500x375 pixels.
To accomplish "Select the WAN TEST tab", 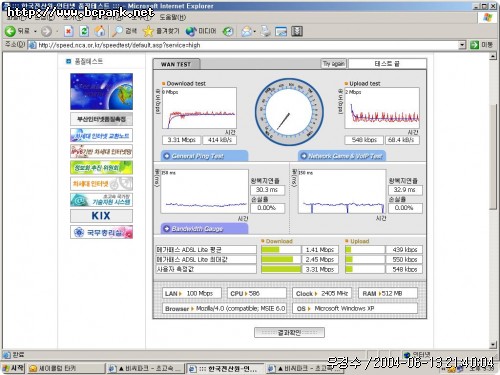I will click(176, 64).
